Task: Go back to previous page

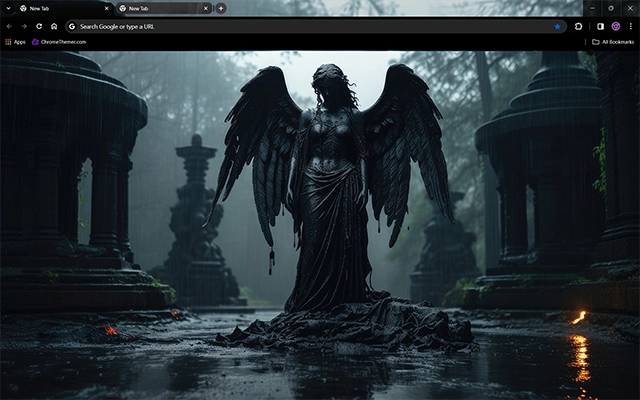Action: point(9,27)
